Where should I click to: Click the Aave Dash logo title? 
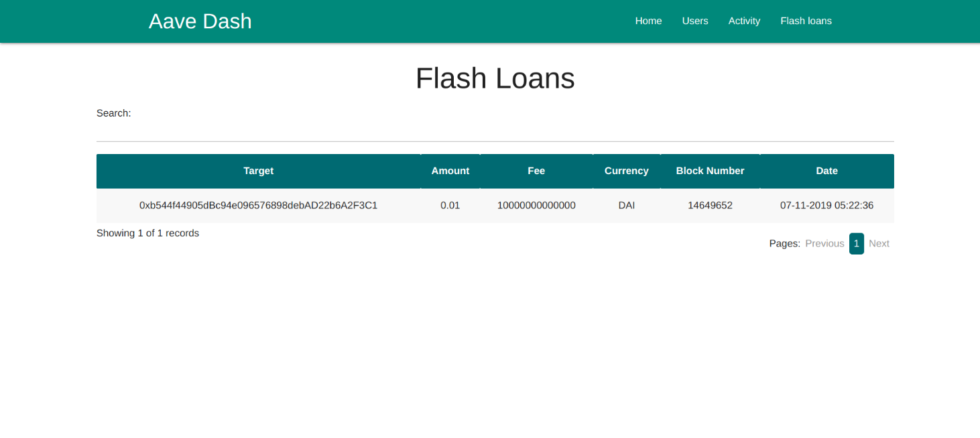pyautogui.click(x=200, y=21)
